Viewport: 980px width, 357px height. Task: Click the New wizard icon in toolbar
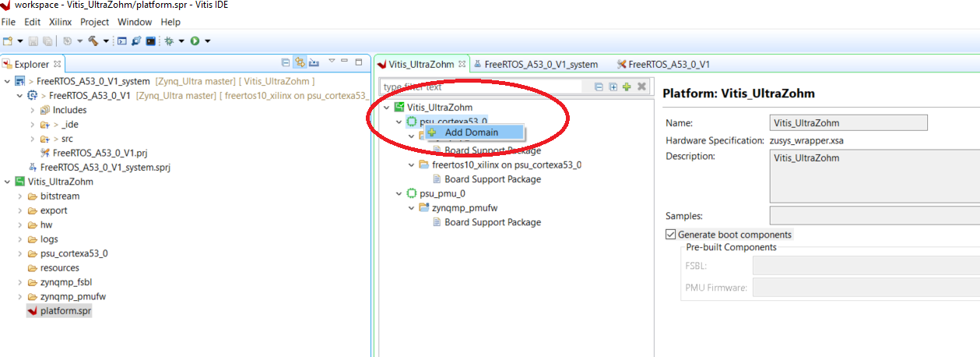[8, 41]
